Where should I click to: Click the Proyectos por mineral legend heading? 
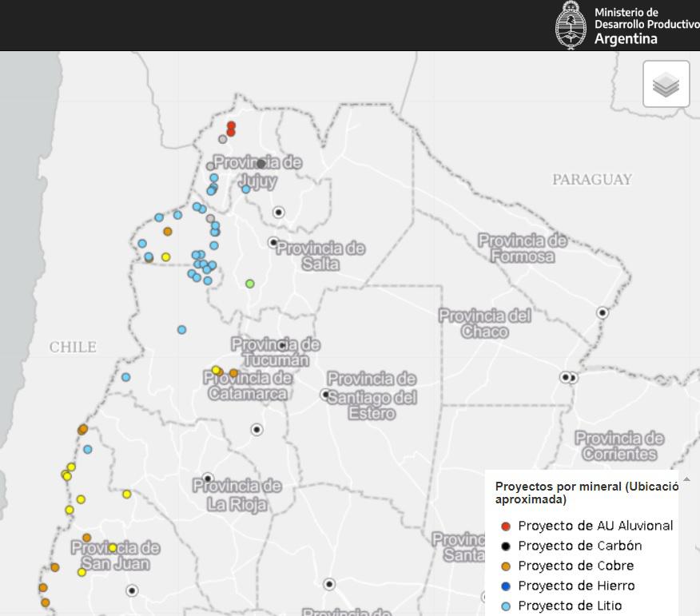pos(586,492)
